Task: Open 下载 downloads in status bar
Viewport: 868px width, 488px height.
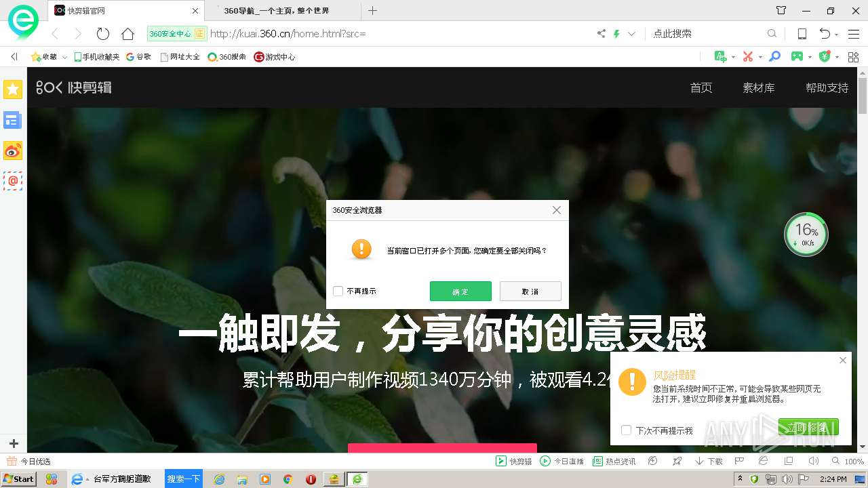Action: [x=709, y=461]
